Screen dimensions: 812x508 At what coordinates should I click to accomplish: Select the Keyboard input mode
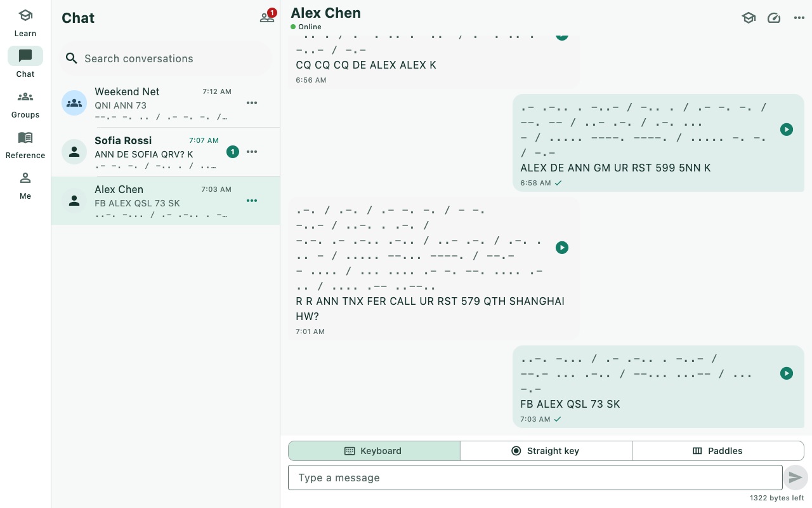coord(374,451)
